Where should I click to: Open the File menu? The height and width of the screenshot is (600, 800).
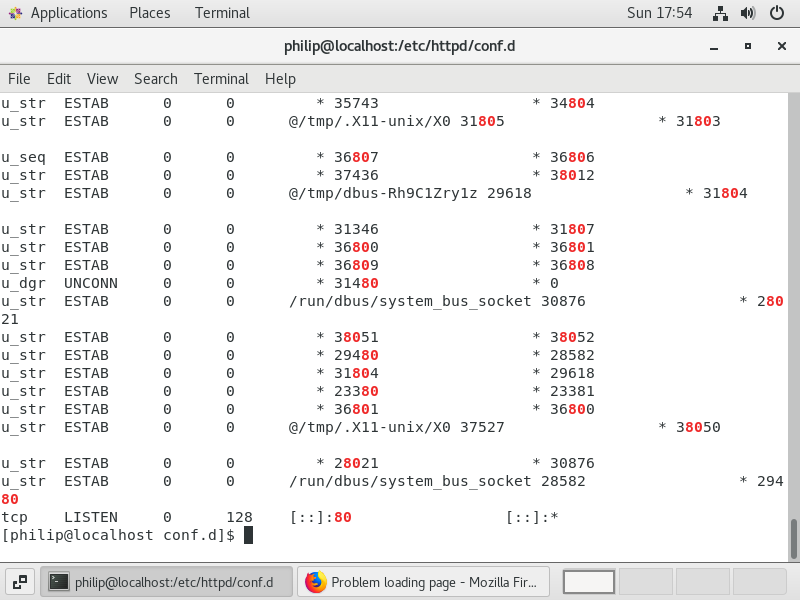[19, 79]
